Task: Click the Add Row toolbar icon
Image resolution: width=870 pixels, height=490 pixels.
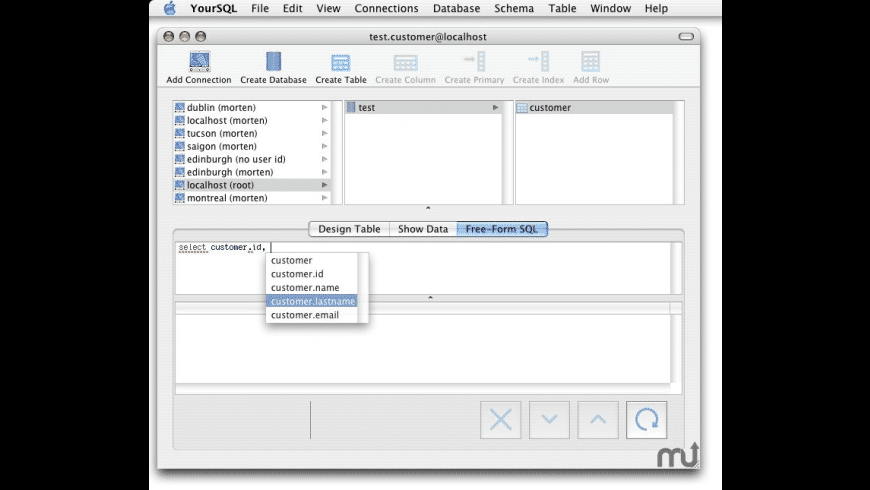Action: coord(591,62)
